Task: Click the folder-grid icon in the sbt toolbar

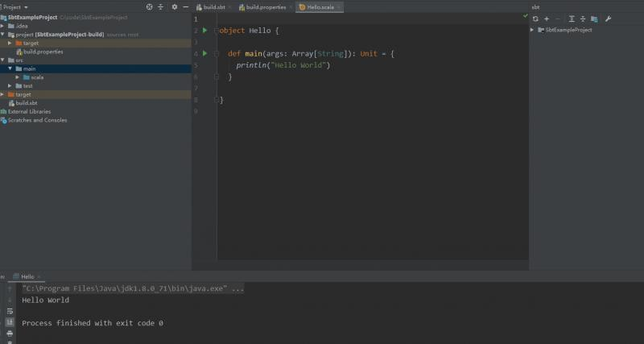Action: click(594, 19)
